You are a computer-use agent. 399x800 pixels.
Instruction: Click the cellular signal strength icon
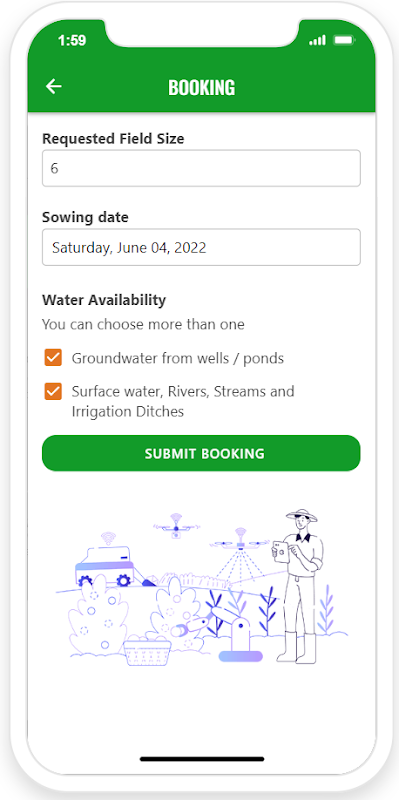point(317,40)
